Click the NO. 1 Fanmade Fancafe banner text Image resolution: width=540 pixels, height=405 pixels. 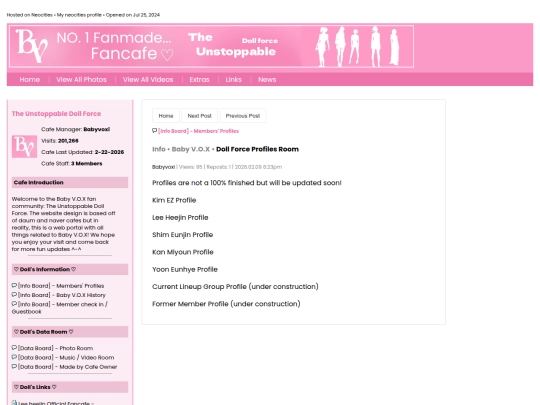[115, 46]
